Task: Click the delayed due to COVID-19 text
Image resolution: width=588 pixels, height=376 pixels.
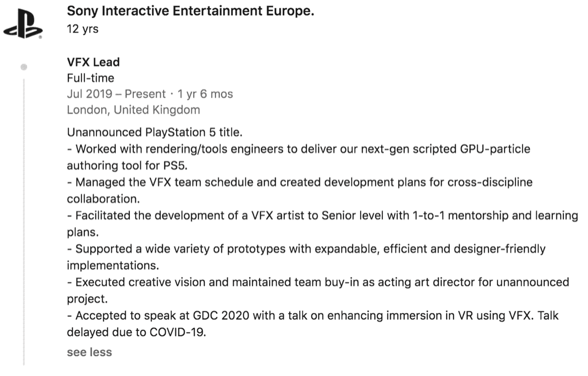Action: pos(136,332)
